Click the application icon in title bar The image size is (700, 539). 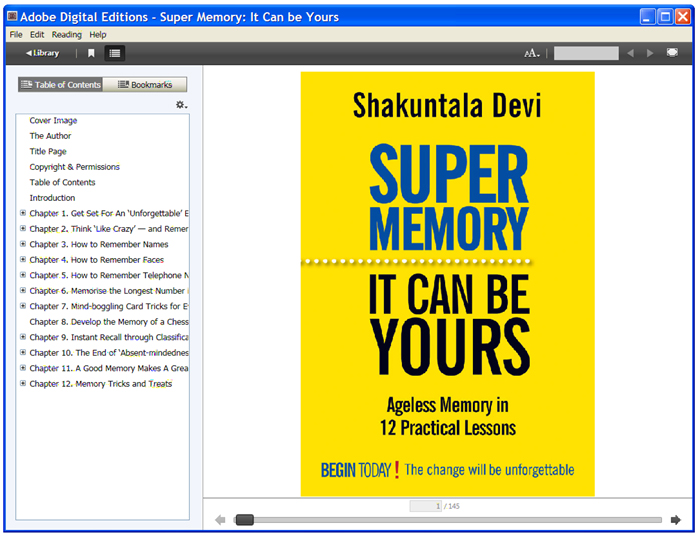12,17
